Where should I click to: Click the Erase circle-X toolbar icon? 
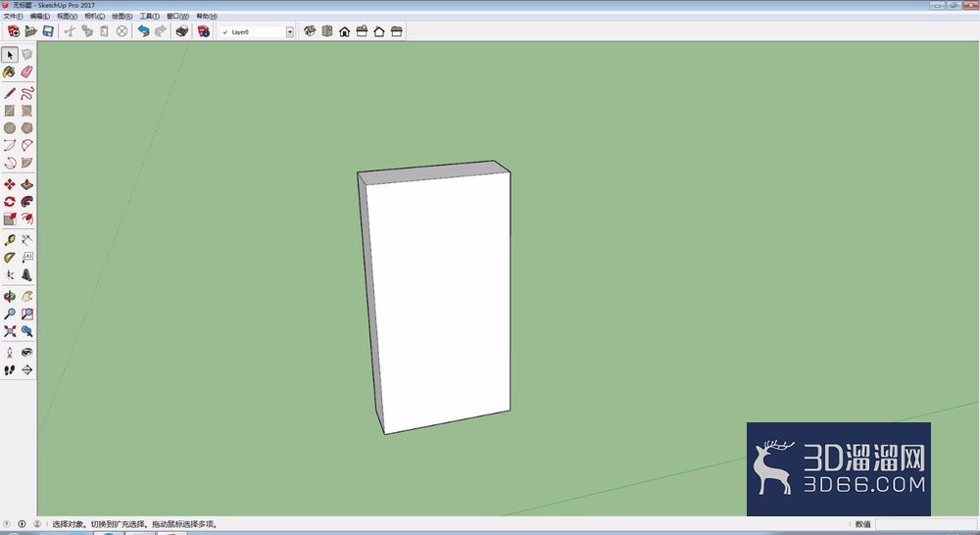click(x=122, y=31)
